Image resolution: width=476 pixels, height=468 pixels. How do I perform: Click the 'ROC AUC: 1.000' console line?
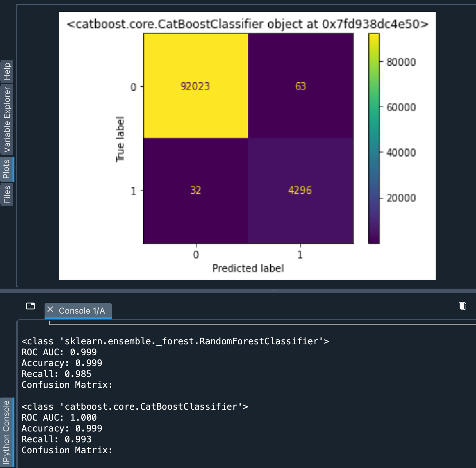[x=59, y=418]
